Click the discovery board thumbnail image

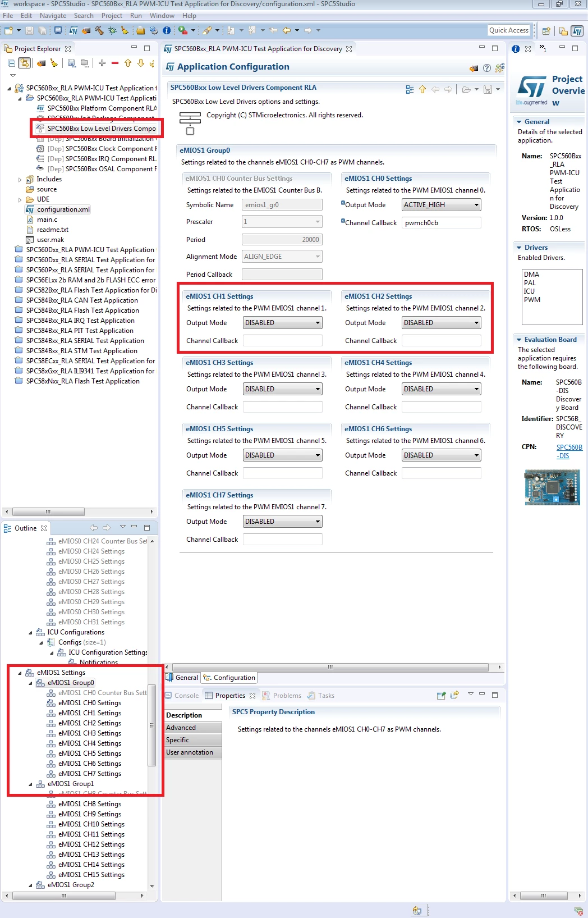point(552,487)
